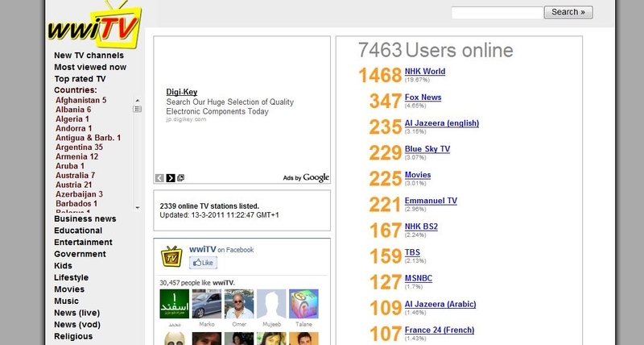The width and height of the screenshot is (644, 345).
Task: Open Al Jazeera (Arabic) channel link
Action: click(x=440, y=305)
